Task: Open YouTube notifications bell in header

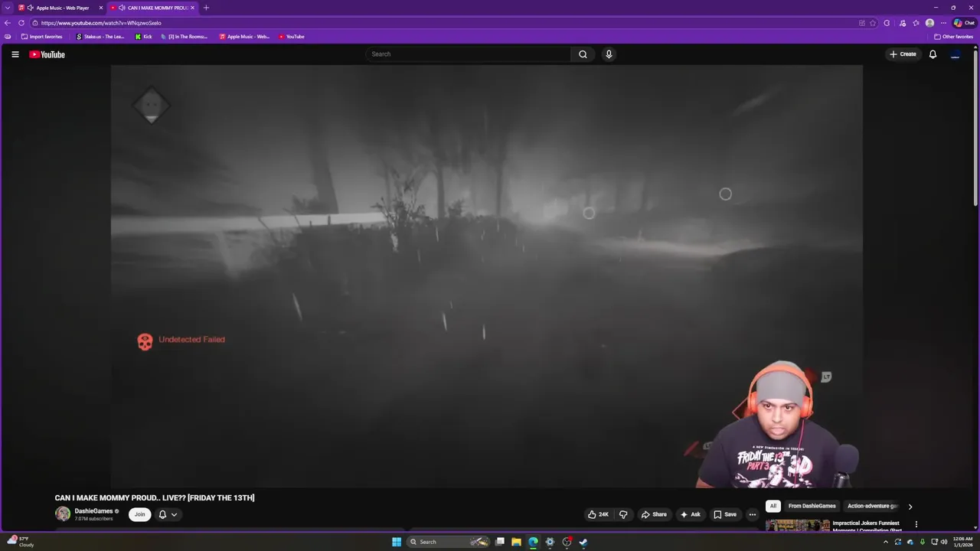Action: pyautogui.click(x=933, y=54)
